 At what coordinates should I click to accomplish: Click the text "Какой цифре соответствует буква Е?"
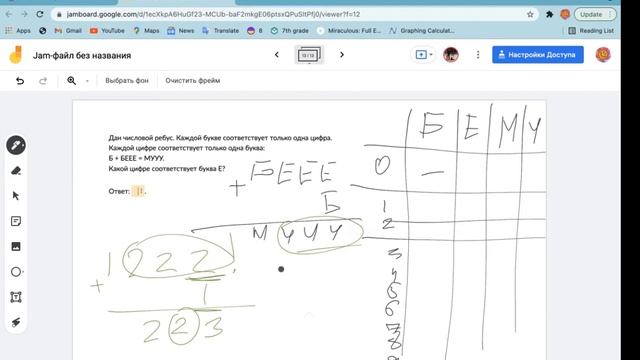coord(167,169)
